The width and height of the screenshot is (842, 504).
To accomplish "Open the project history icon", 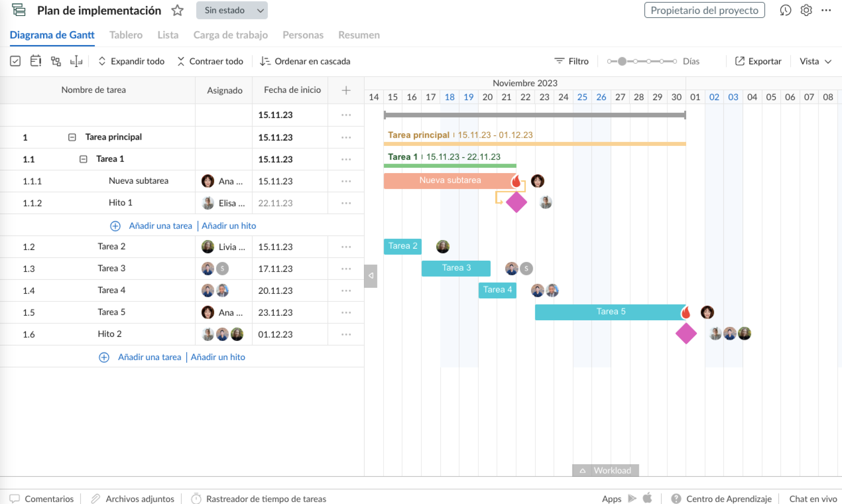I will (x=785, y=11).
